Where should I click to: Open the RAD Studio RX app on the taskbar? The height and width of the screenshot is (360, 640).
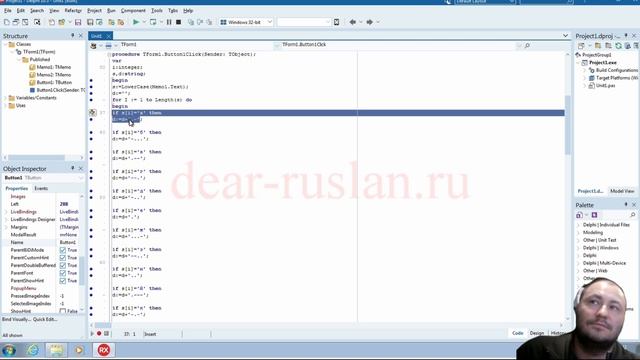(104, 350)
